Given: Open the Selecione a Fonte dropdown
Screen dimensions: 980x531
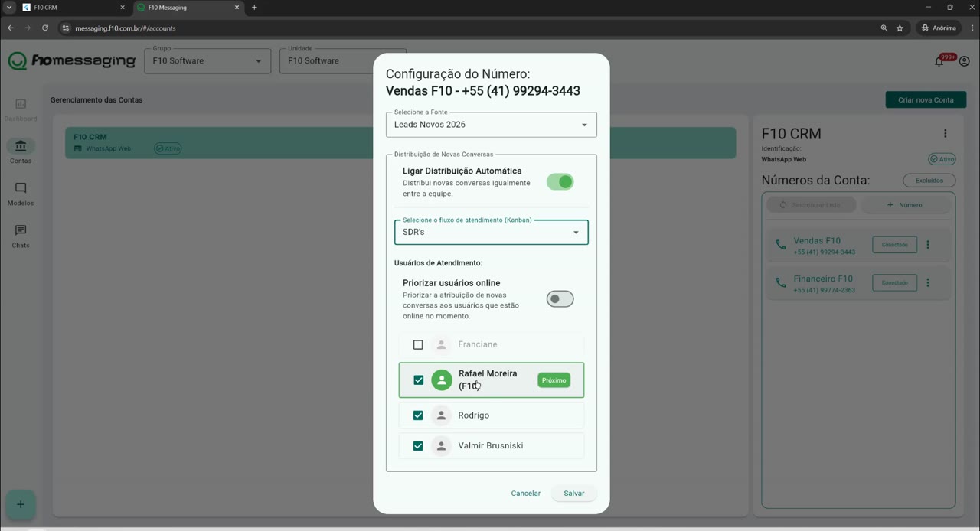Looking at the screenshot, I should 492,125.
